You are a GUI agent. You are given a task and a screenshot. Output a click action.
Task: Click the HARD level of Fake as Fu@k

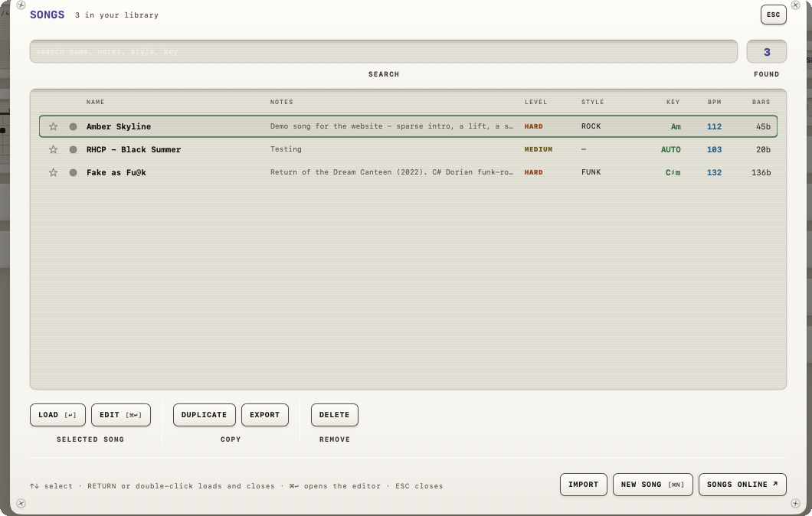coord(533,172)
